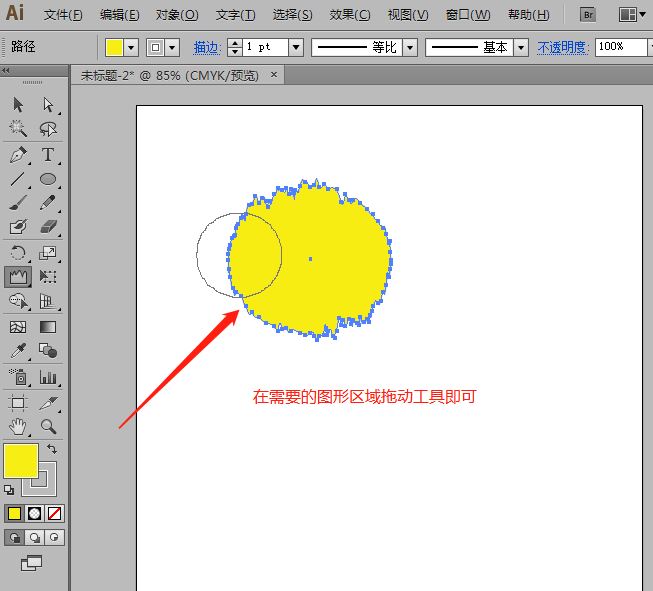Set paint mode to Color
This screenshot has width=653, height=591.
coord(14,513)
